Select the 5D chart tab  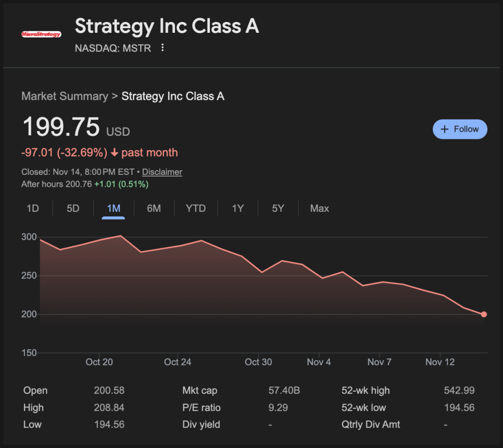pos(73,209)
